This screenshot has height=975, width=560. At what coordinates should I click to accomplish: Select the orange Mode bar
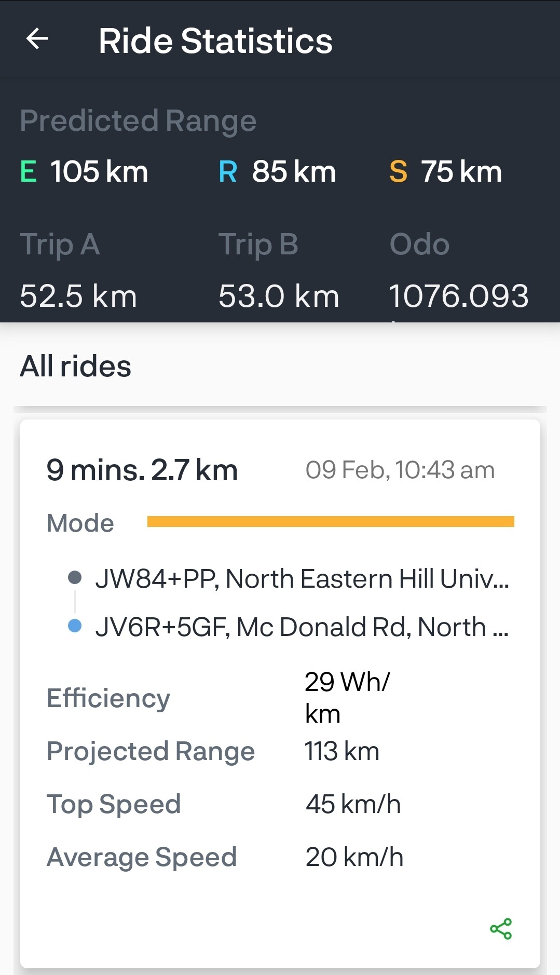[331, 522]
